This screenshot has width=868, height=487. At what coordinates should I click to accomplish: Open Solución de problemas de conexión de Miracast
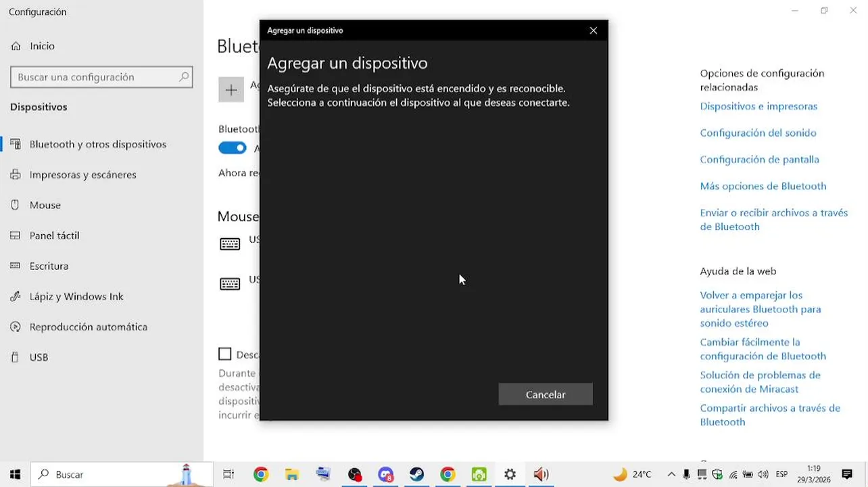click(x=760, y=381)
